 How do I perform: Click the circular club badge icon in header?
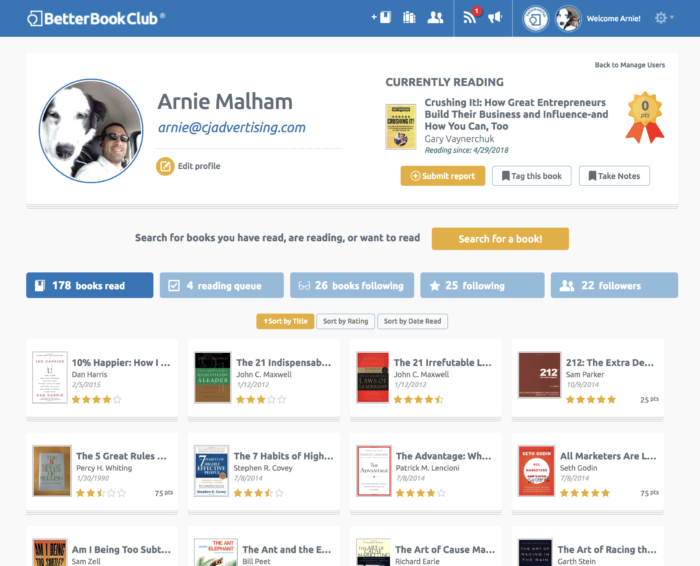tap(536, 19)
